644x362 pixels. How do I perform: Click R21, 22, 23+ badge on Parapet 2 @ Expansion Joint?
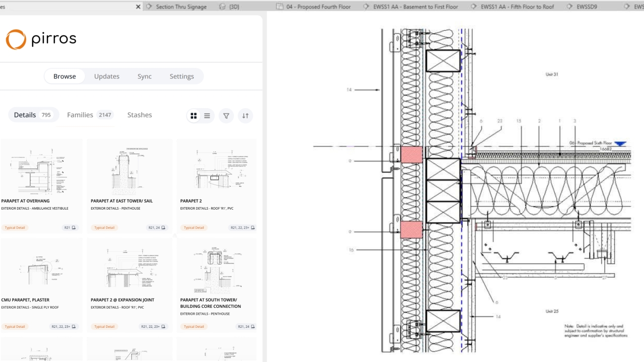point(153,327)
